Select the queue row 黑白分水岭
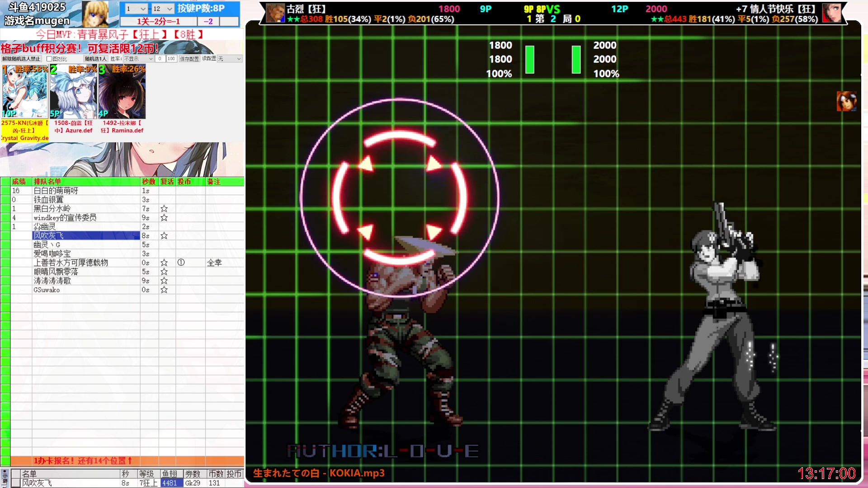 (x=122, y=209)
